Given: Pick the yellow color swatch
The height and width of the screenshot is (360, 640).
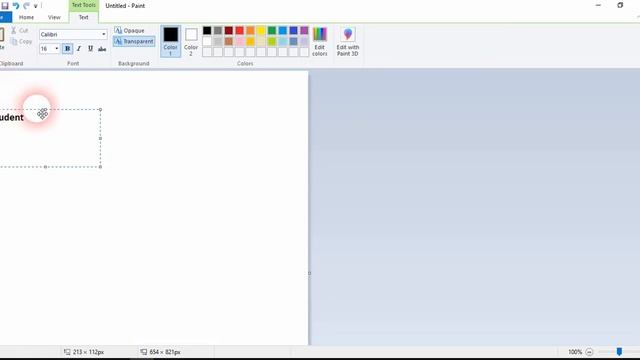Looking at the screenshot, I should [x=261, y=31].
